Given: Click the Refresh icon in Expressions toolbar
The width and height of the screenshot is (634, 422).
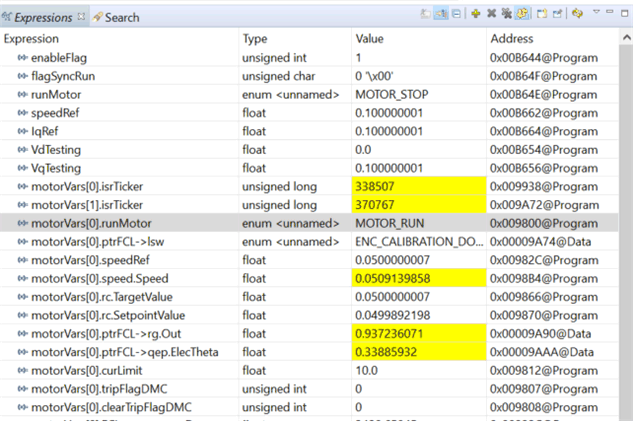Looking at the screenshot, I should (578, 14).
